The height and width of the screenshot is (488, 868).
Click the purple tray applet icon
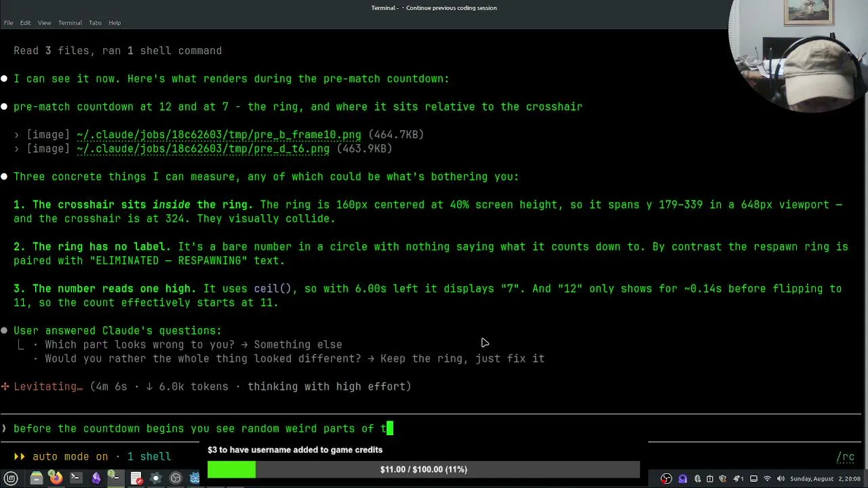683,479
